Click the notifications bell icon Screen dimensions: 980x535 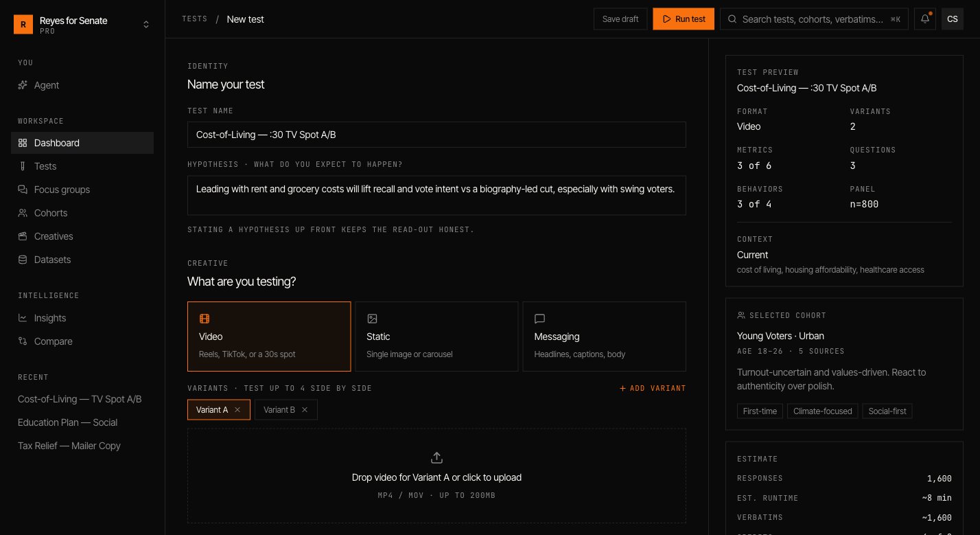coord(925,19)
